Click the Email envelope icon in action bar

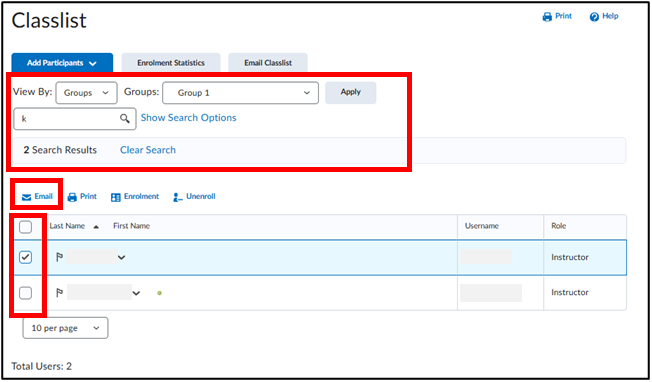click(27, 197)
